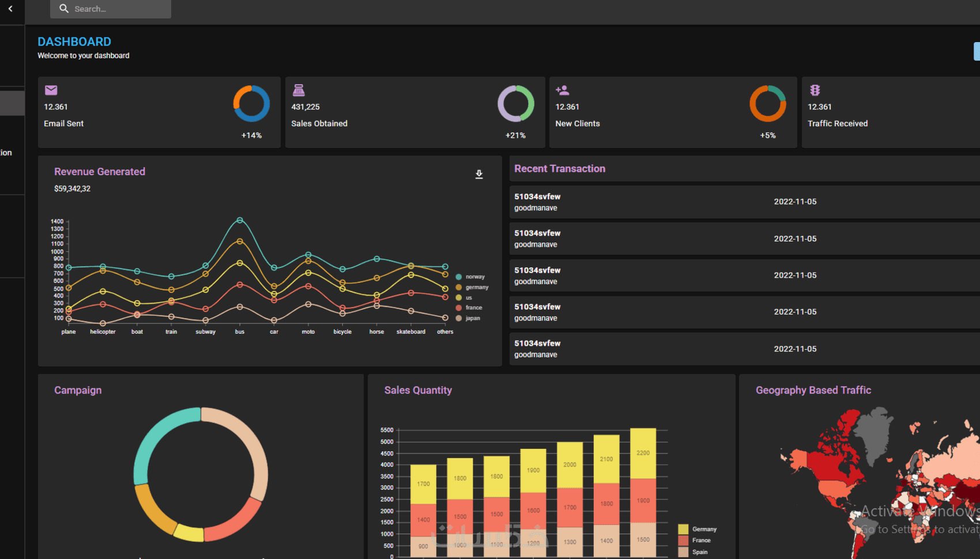The height and width of the screenshot is (559, 980).
Task: Click the 12.361 value above Email Sent
Action: coord(56,107)
